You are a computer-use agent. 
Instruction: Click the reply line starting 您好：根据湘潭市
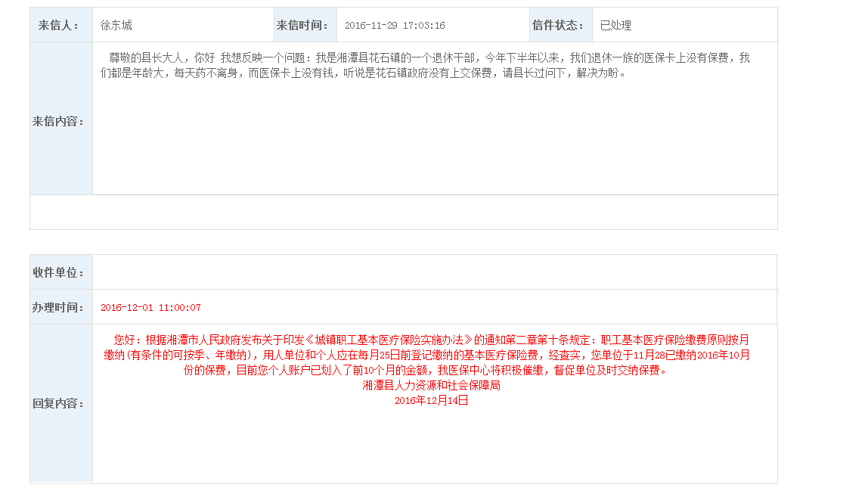coord(431,340)
